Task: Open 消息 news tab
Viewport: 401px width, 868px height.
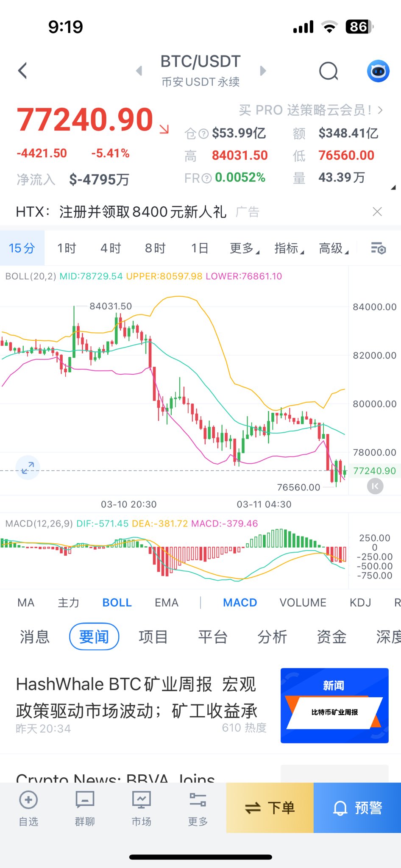Action: tap(35, 637)
